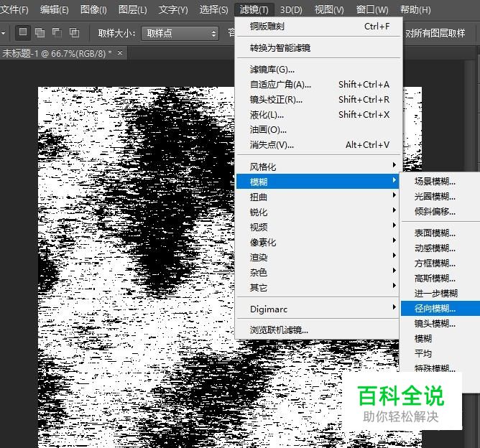The image size is (480, 448).
Task: Select the Intersect with Selection icon
Action: click(75, 33)
